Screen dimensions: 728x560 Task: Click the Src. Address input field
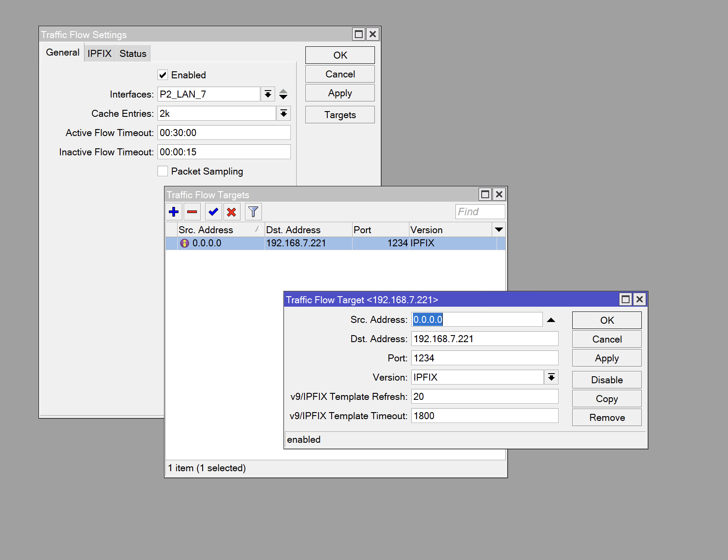[x=477, y=319]
